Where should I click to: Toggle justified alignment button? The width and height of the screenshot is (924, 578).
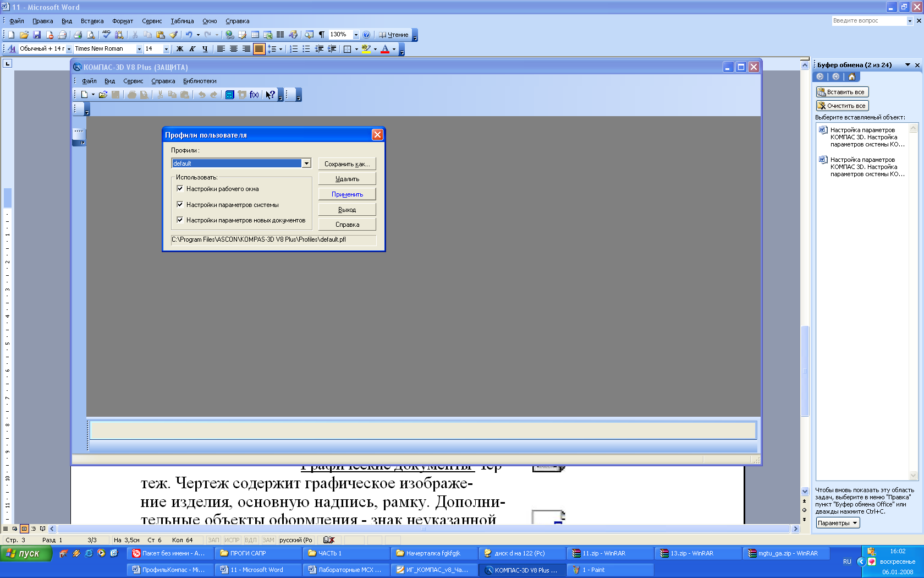(259, 49)
